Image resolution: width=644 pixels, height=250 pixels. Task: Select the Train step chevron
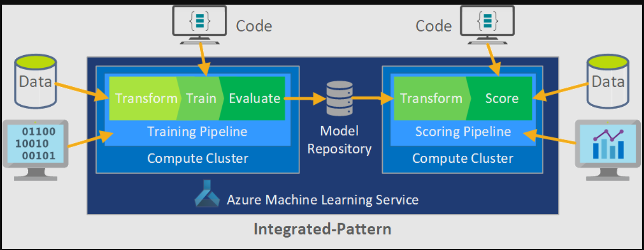pyautogui.click(x=200, y=98)
